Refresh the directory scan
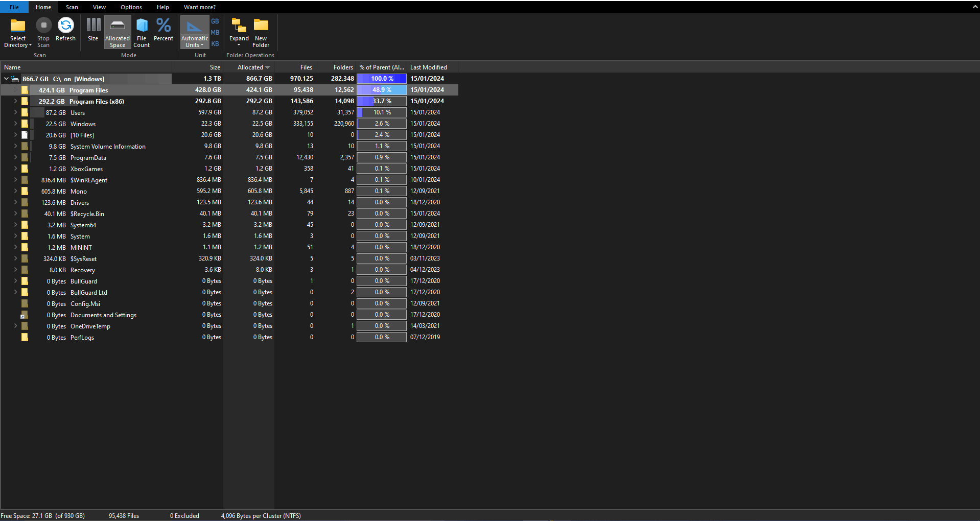 65,30
